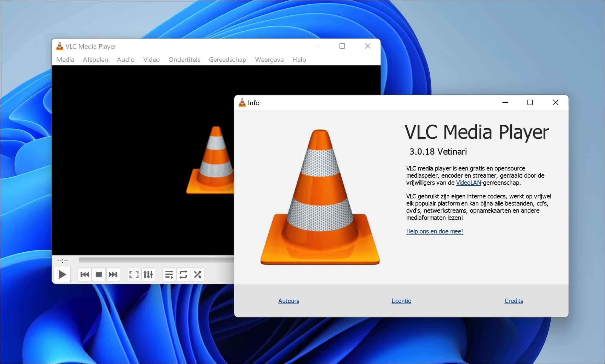Show the playlist view icon

[x=169, y=274]
